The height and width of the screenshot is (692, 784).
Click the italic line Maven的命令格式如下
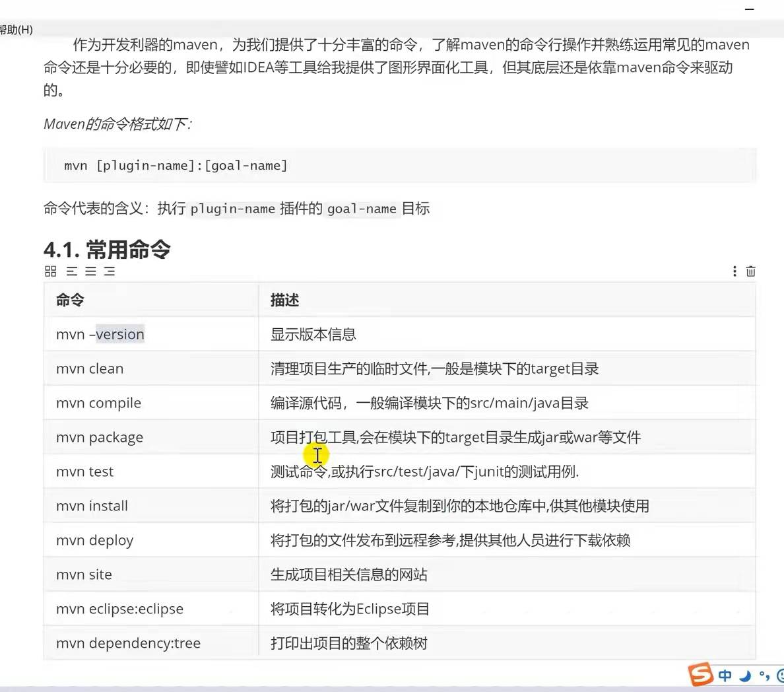[x=118, y=123]
